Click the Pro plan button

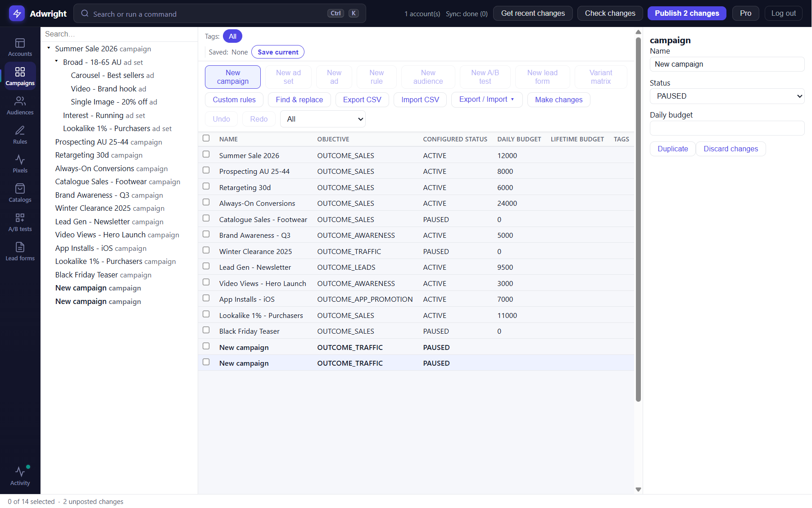click(745, 14)
